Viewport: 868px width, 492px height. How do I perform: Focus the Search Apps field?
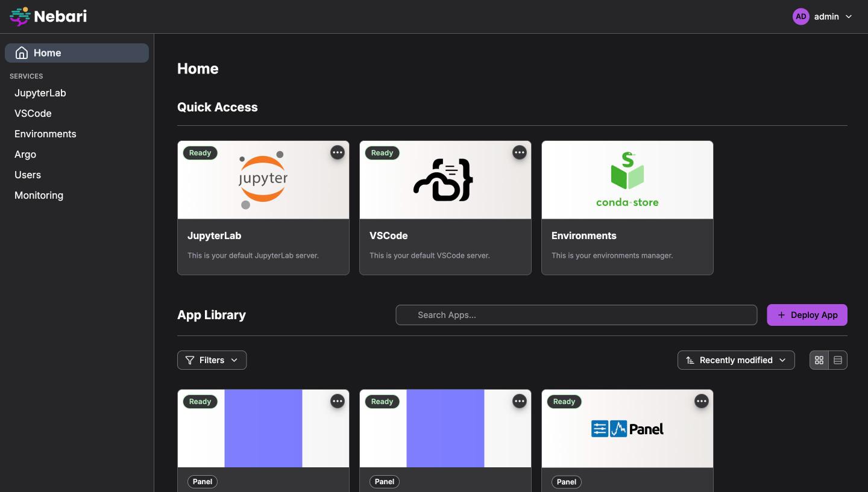[576, 315]
